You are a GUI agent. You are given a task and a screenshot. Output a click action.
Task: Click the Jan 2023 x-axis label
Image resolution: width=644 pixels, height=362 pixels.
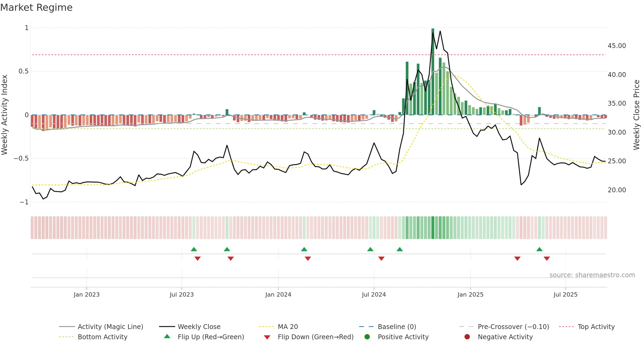click(87, 295)
